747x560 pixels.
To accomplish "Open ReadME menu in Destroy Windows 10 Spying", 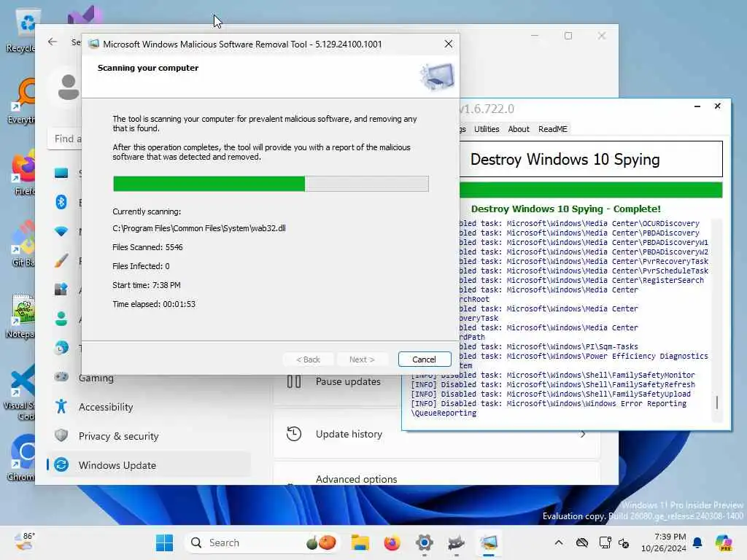I will [x=553, y=129].
